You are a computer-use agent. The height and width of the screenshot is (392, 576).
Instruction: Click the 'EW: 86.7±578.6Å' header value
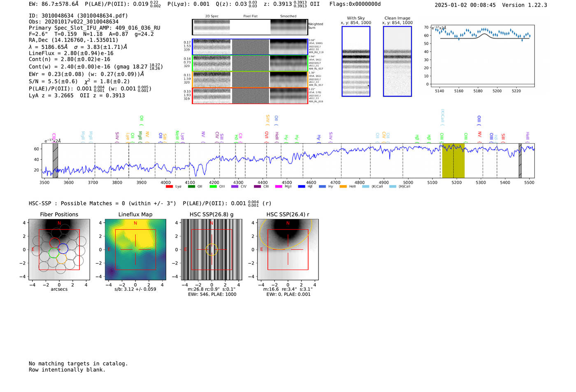(53, 4)
